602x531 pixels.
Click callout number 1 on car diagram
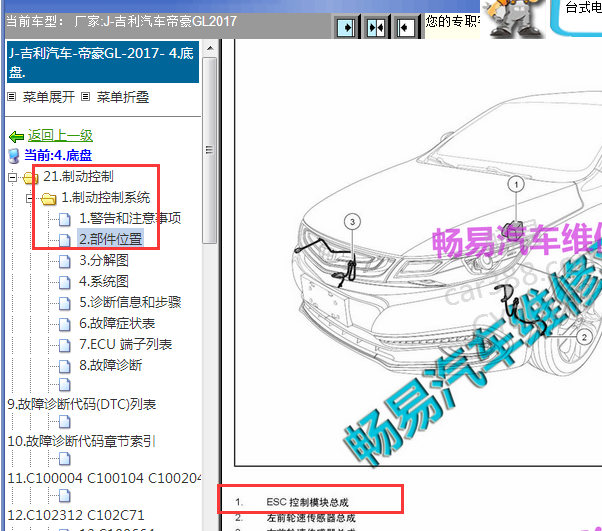516,185
